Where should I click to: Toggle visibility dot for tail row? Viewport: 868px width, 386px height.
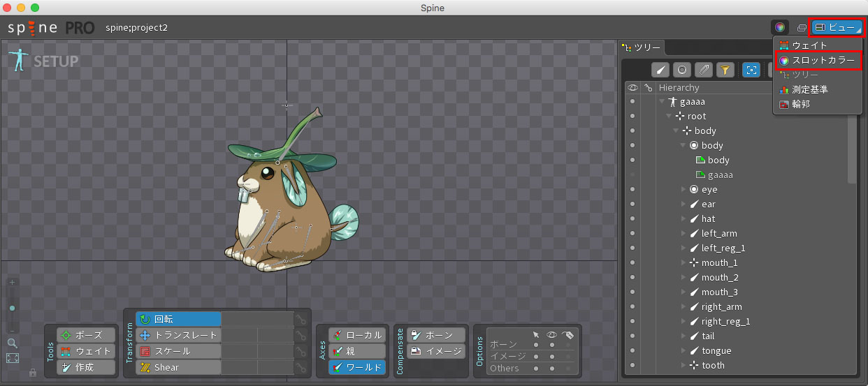coord(632,336)
